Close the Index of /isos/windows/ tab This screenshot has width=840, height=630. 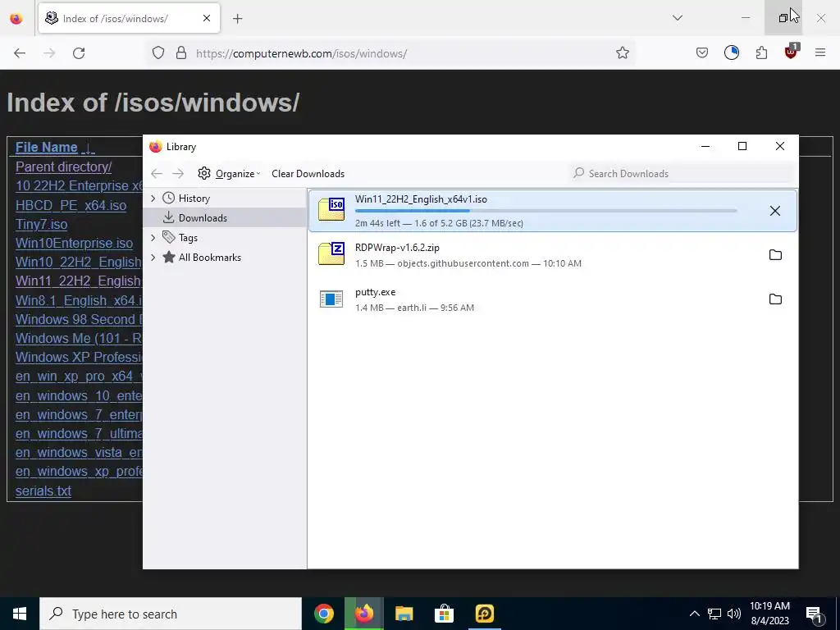207,18
